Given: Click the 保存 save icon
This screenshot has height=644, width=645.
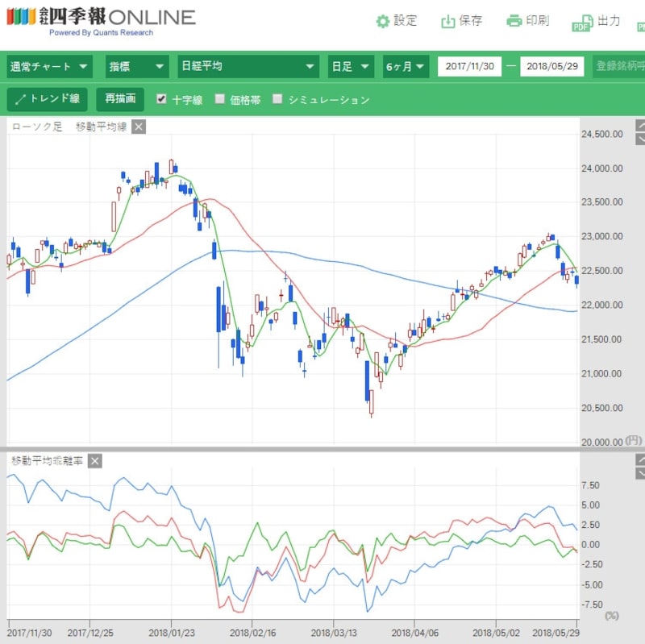Looking at the screenshot, I should coord(448,22).
